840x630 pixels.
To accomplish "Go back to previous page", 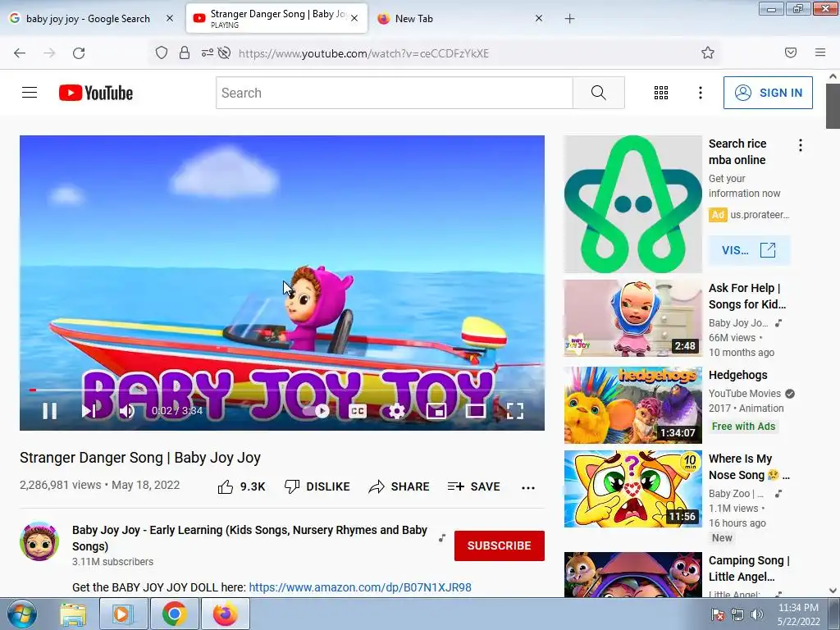I will point(20,53).
